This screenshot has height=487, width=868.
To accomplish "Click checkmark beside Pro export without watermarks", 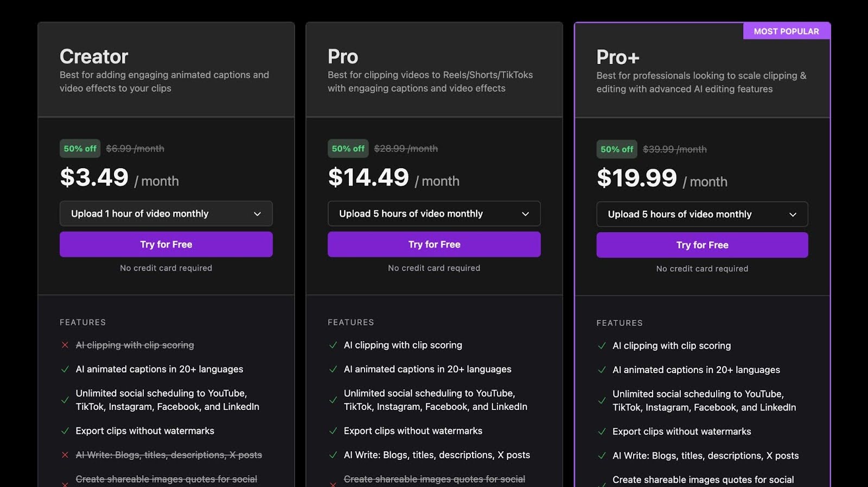I will pos(333,431).
